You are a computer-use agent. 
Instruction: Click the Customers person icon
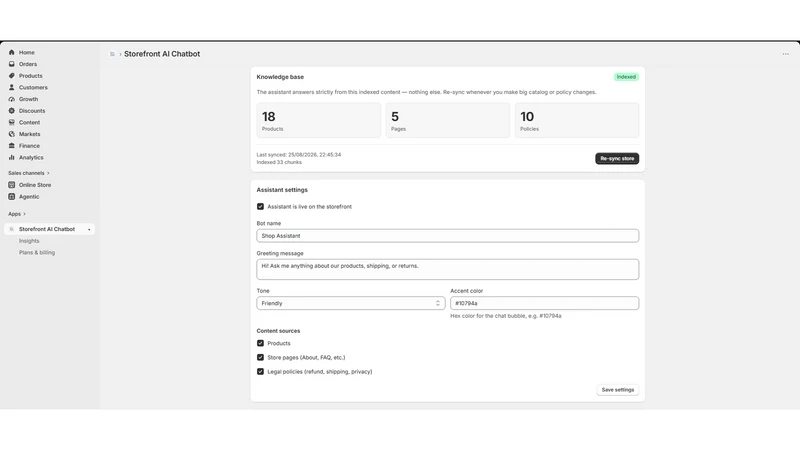(x=12, y=88)
